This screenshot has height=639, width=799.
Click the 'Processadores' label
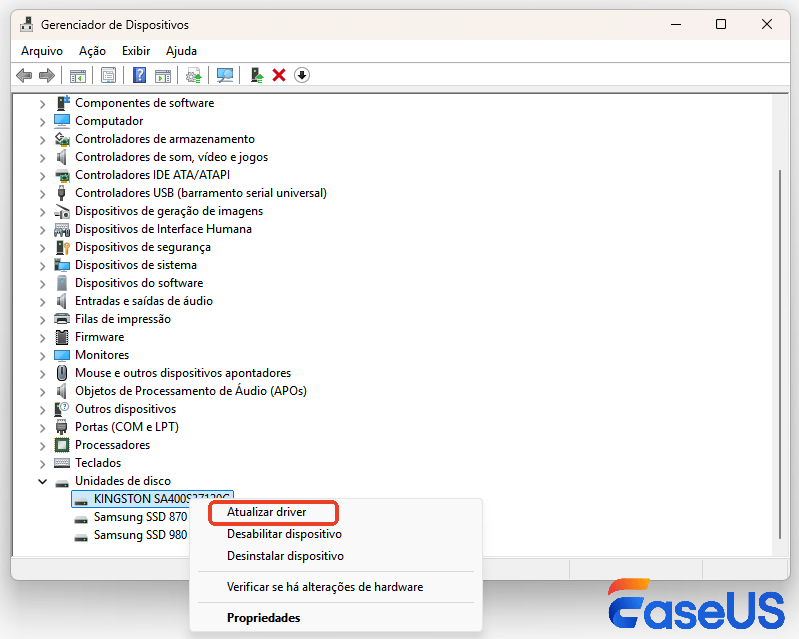(113, 445)
